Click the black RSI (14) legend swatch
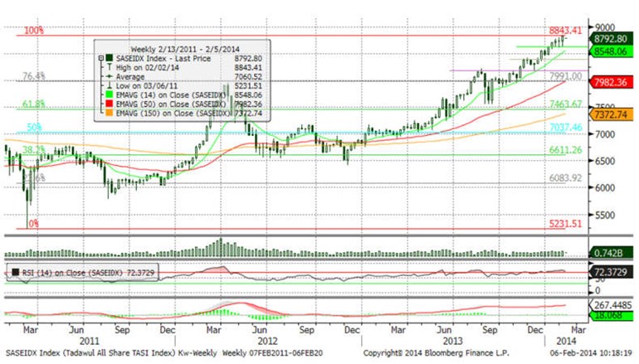Screen dimensions: 639x364 point(16,273)
